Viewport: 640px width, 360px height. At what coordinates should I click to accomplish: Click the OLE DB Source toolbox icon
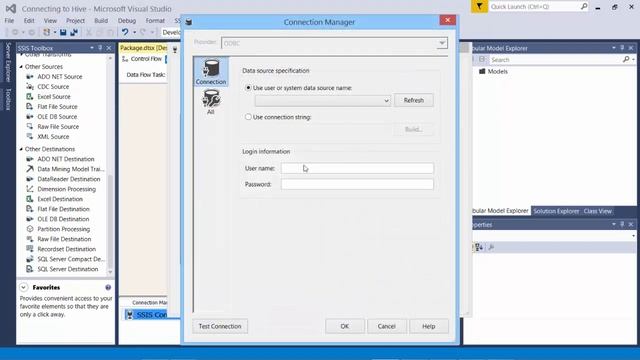[x=30, y=117]
